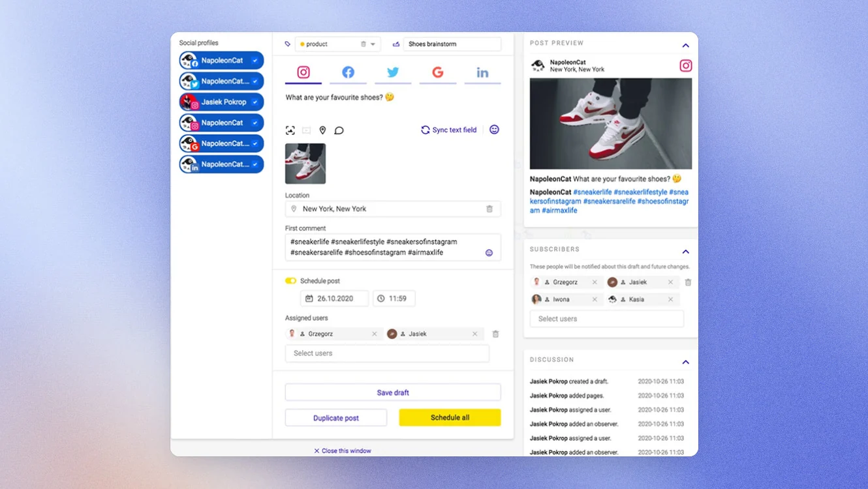Click trash icon in product label dropdown
Screen dimensions: 868x489
pos(364,44)
